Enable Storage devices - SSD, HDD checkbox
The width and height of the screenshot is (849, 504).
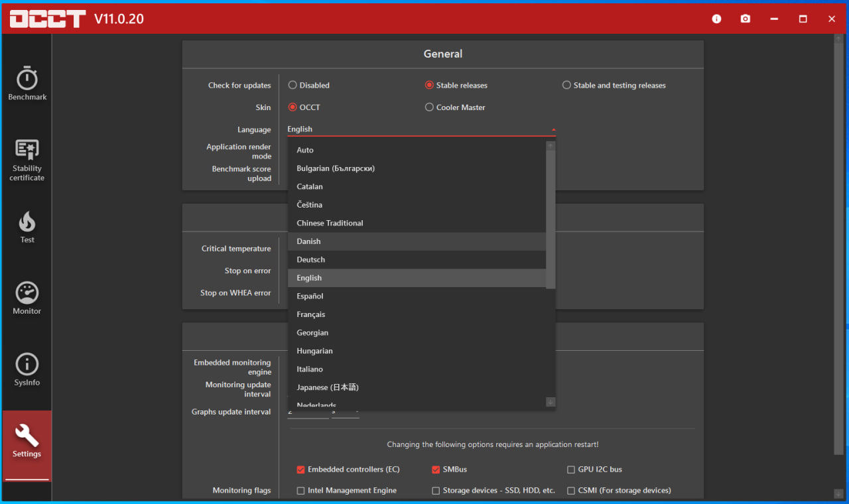click(x=436, y=491)
